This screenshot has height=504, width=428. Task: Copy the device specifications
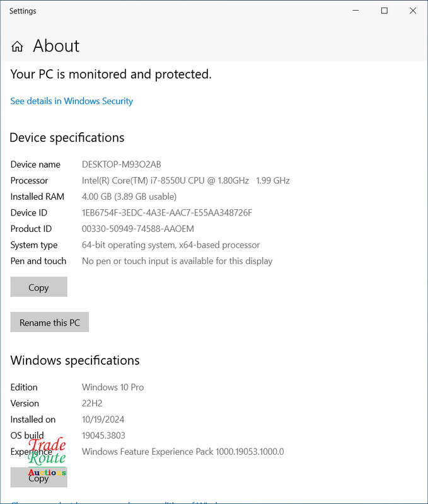click(x=38, y=287)
